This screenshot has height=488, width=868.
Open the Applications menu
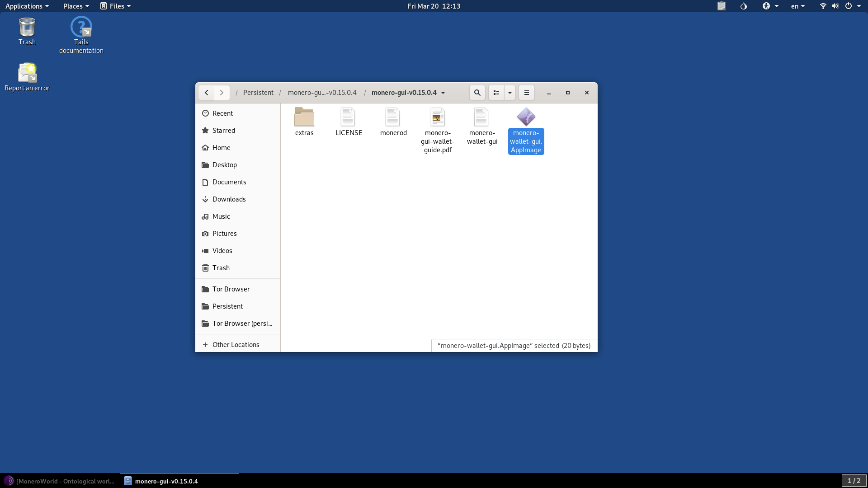click(x=24, y=6)
